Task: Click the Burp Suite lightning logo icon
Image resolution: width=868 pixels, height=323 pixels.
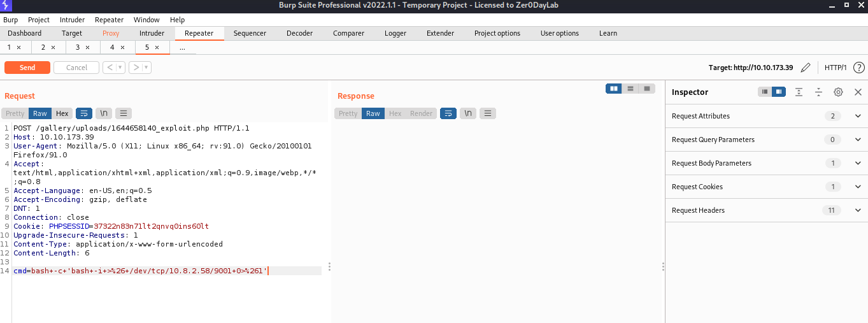Action: coord(7,6)
